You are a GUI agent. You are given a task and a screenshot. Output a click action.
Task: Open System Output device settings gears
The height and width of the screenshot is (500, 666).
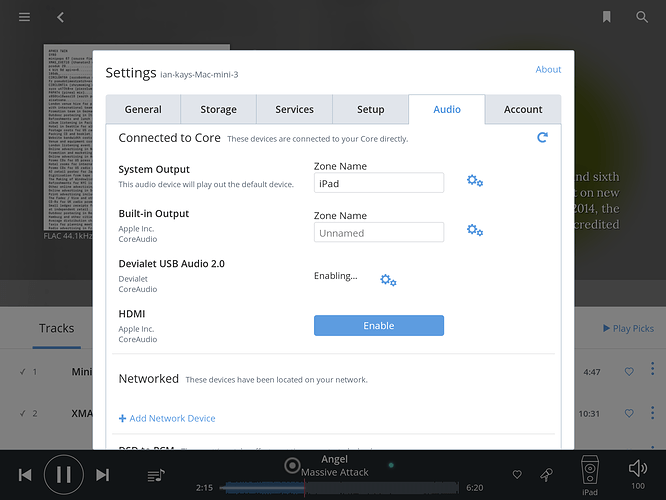pos(475,181)
